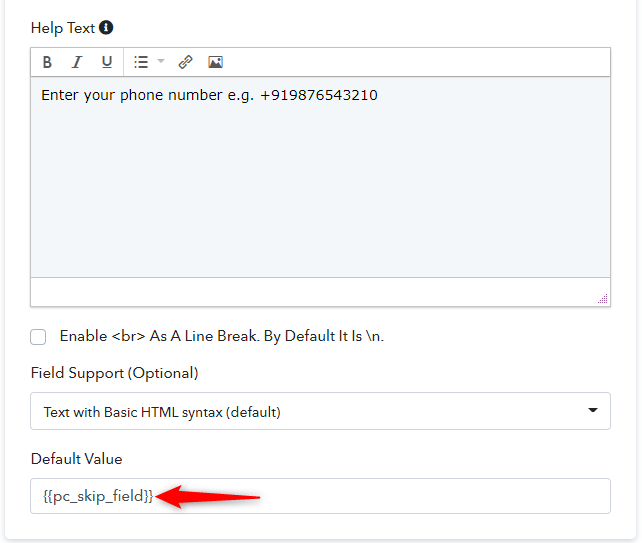
Task: Apply italic formatting in the editor toolbar
Action: click(77, 62)
